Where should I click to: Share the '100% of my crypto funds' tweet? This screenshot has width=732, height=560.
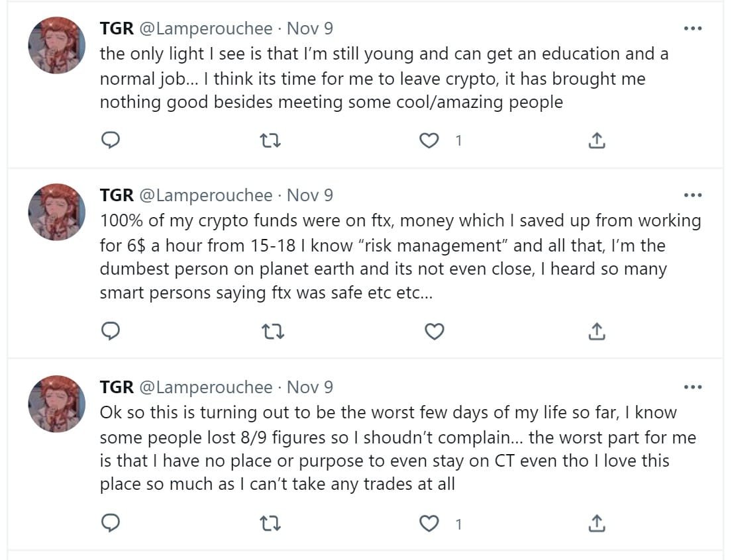[596, 331]
